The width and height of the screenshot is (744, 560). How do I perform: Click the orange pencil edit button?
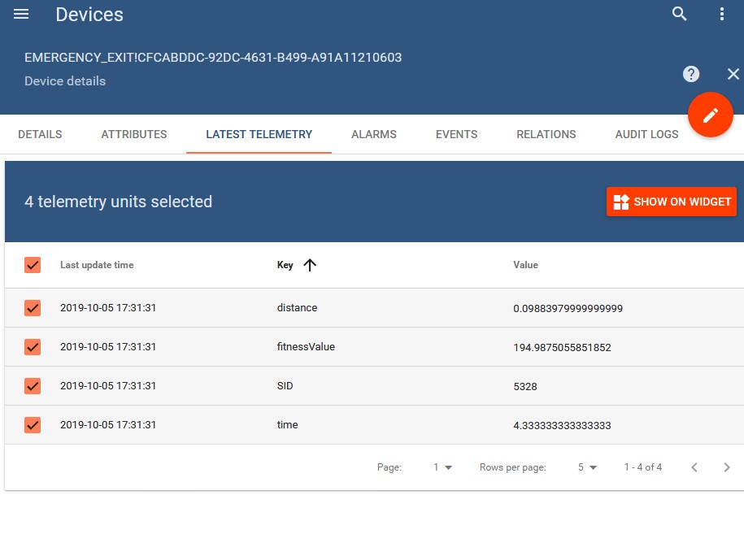(x=711, y=115)
